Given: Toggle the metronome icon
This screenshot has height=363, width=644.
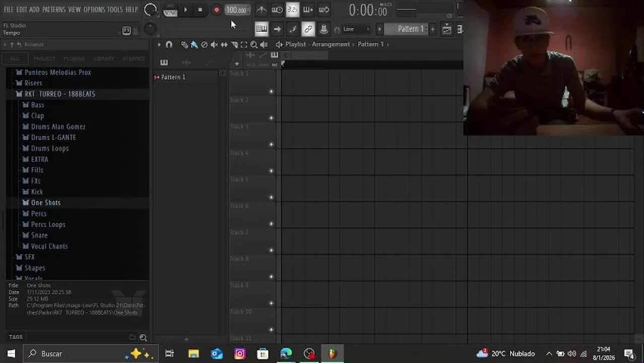Looking at the screenshot, I should 262,10.
